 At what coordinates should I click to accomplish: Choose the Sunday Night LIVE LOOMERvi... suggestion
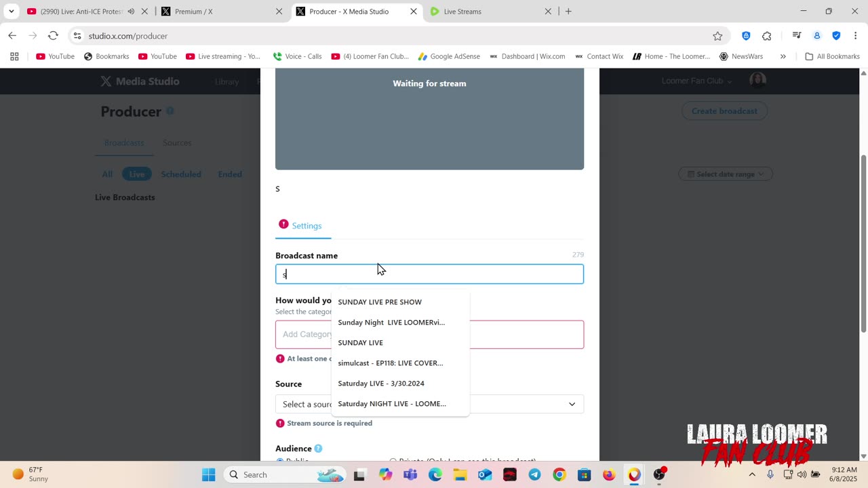(x=400, y=322)
